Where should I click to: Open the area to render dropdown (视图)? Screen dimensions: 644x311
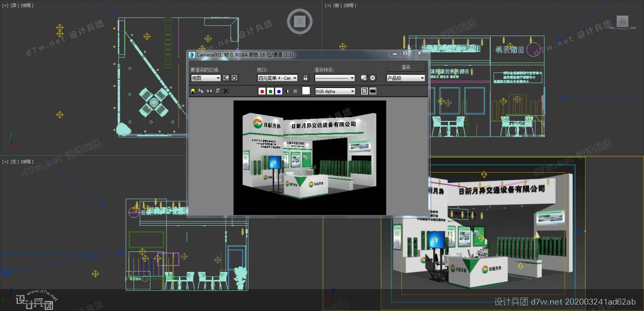(x=206, y=78)
